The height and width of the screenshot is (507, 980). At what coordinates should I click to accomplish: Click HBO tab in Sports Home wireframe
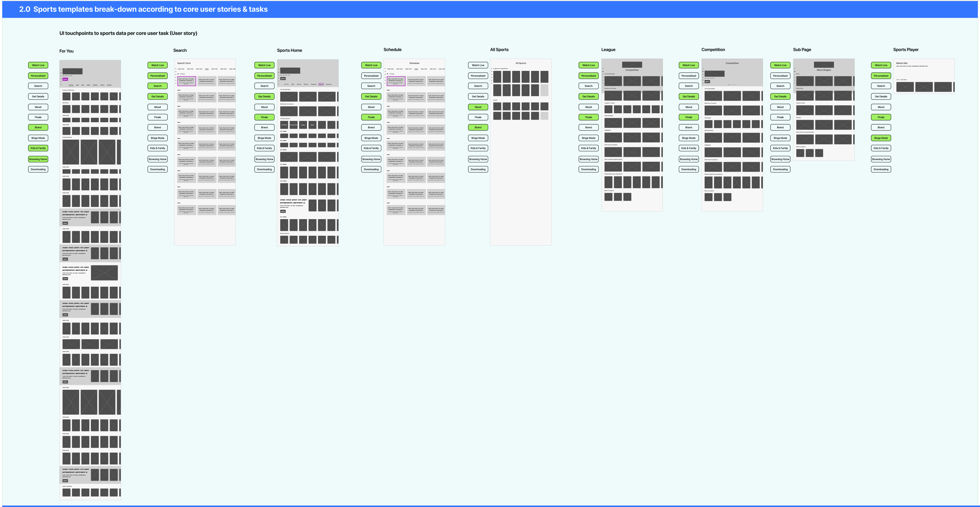click(x=293, y=84)
